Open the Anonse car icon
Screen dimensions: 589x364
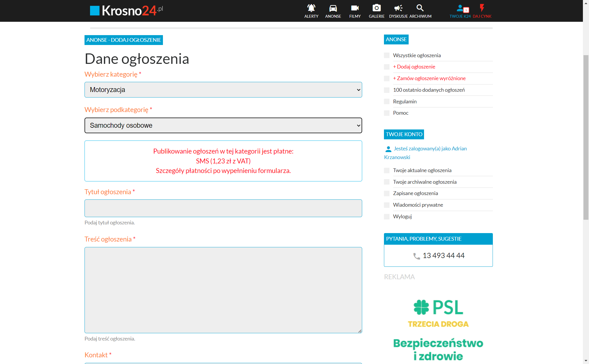(x=333, y=8)
